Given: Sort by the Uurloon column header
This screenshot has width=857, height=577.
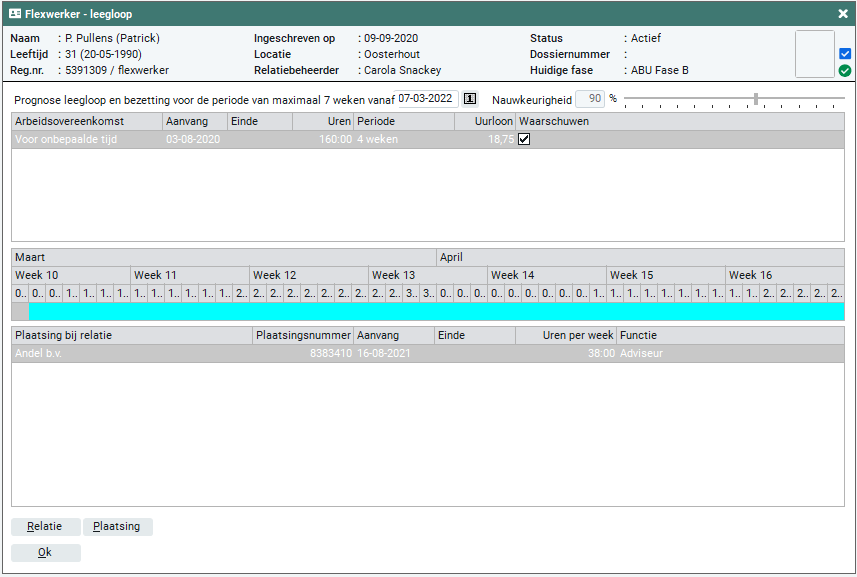Looking at the screenshot, I should [484, 121].
